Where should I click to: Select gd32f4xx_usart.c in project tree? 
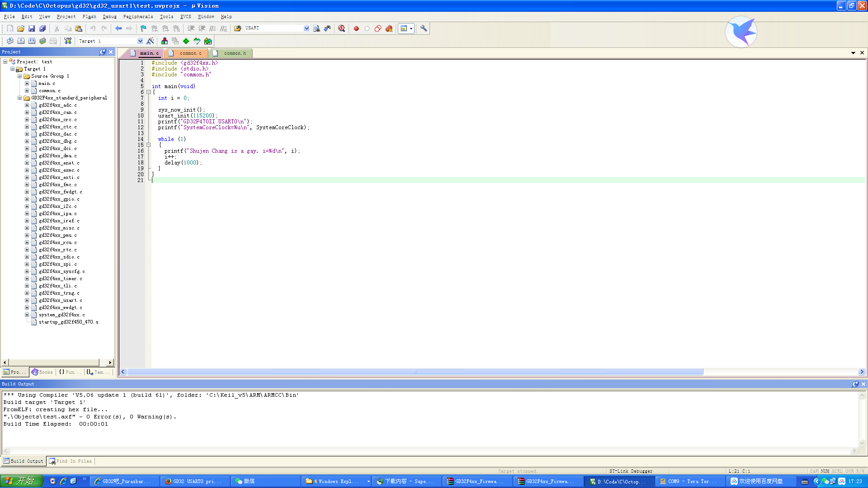pyautogui.click(x=60, y=300)
